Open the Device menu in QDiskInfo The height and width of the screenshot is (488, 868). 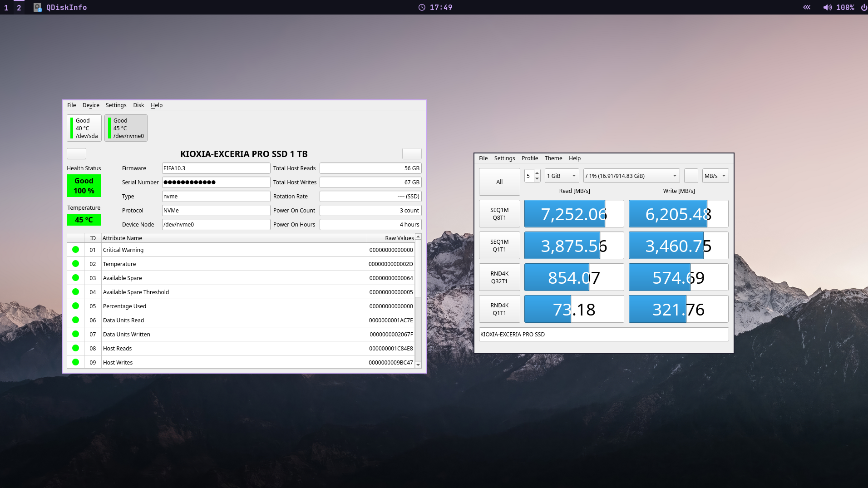[x=91, y=105]
